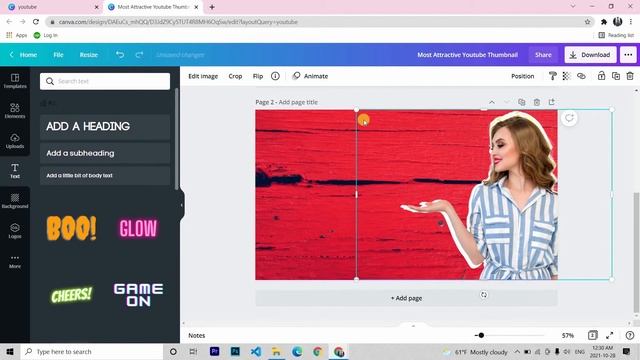
Task: Insert Add a subheading text
Action: tap(105, 153)
